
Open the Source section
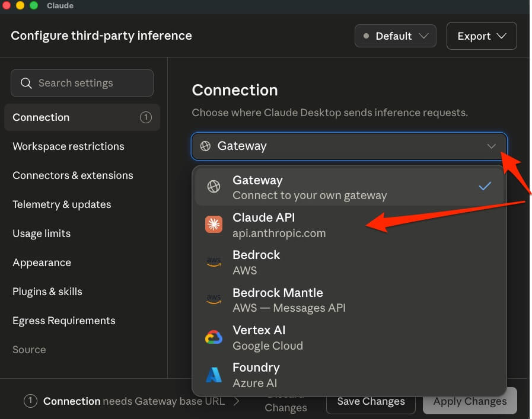click(x=82, y=350)
